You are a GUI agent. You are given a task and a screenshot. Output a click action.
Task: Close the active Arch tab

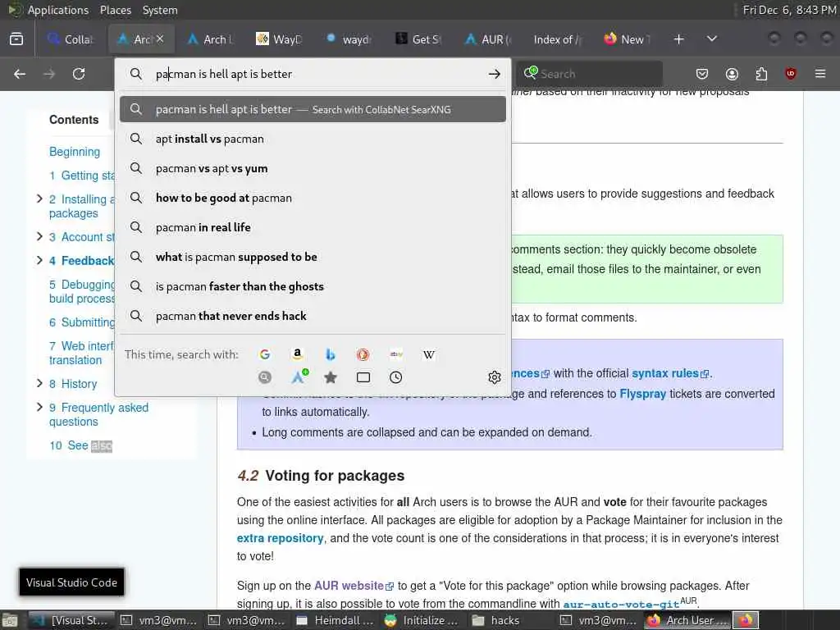pos(160,39)
